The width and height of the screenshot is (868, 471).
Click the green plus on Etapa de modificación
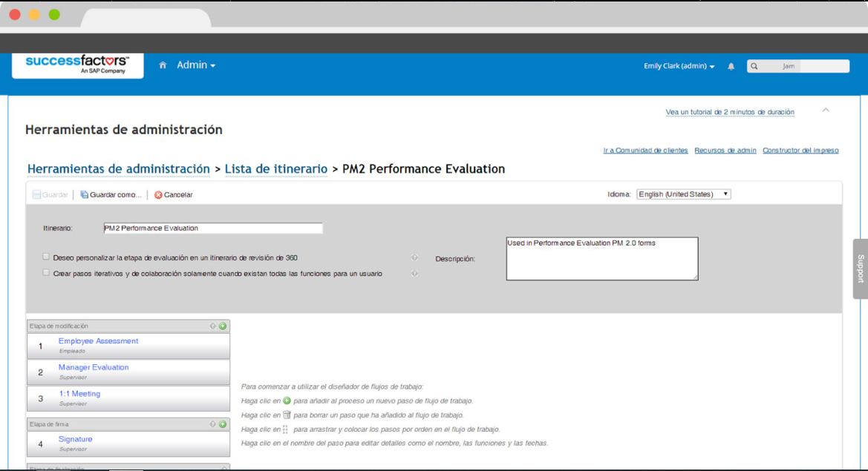223,326
